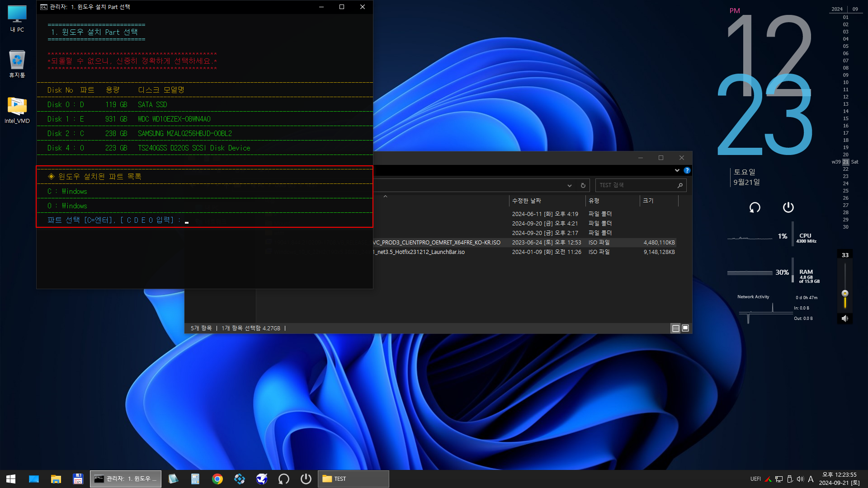Click the red-green tray icon
The width and height of the screenshot is (868, 488).
point(768,479)
